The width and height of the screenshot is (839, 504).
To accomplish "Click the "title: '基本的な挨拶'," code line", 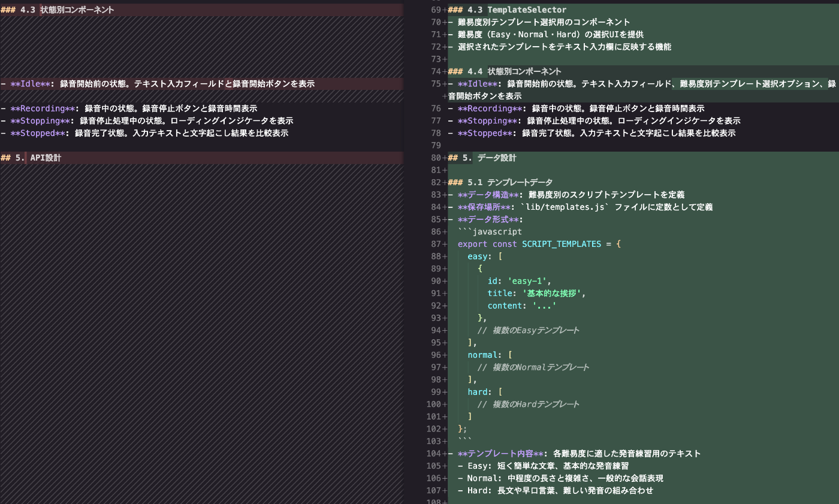I will click(x=536, y=293).
